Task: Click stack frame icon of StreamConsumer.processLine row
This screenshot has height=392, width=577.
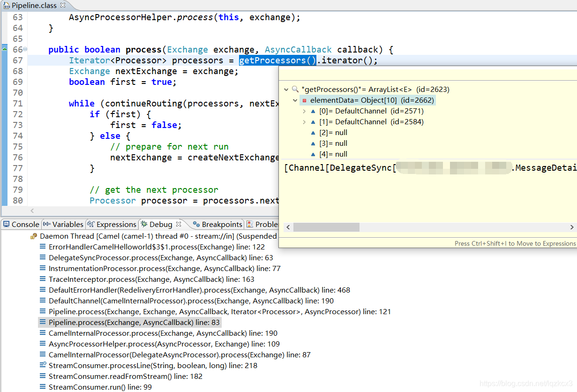Action: [x=43, y=366]
